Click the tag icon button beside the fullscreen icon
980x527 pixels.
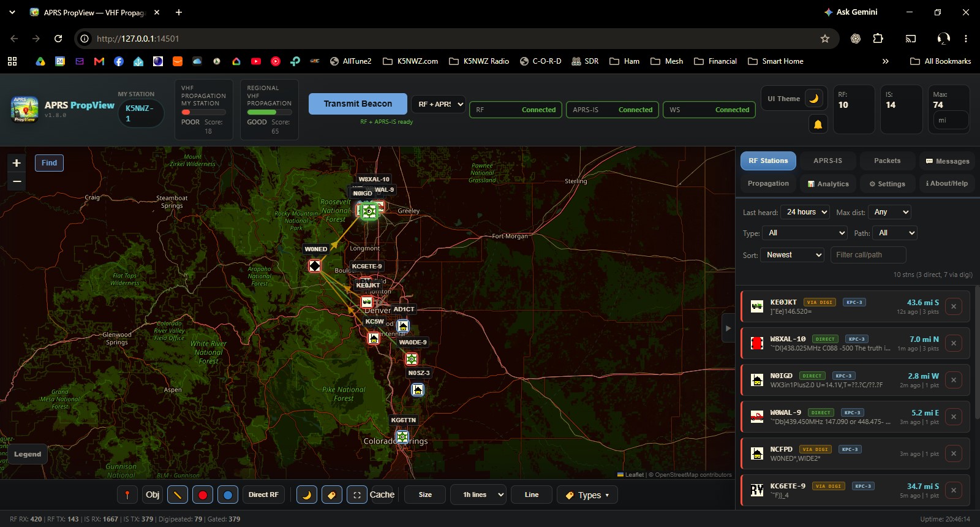[332, 495]
